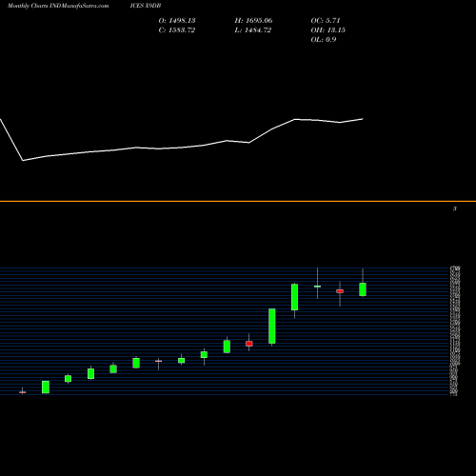
Task: Select the first small red candle at far left
Action: pyautogui.click(x=23, y=392)
